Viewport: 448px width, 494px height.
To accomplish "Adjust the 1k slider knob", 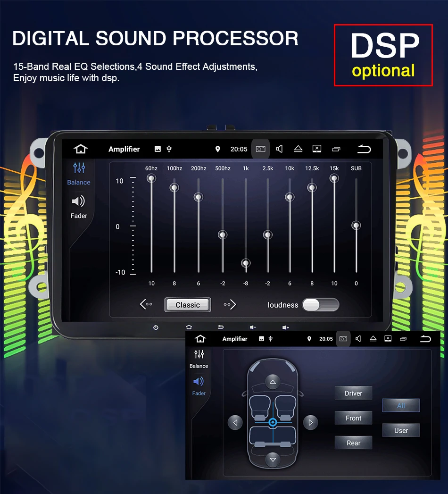I will pyautogui.click(x=246, y=263).
